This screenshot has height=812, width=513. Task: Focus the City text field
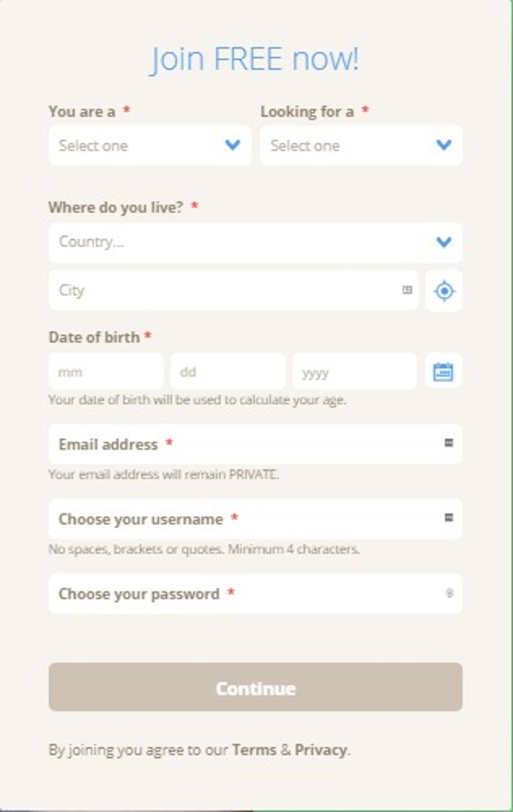click(x=228, y=290)
